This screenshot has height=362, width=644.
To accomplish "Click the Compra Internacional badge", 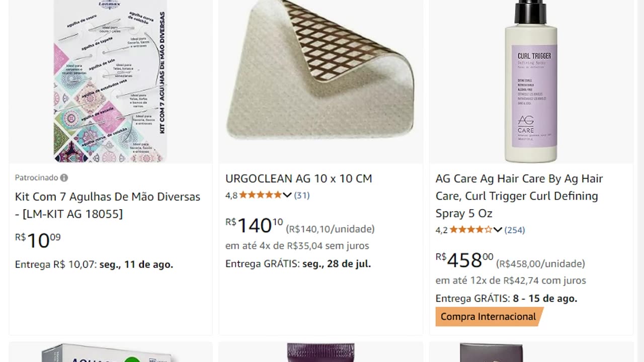I will click(x=488, y=317).
